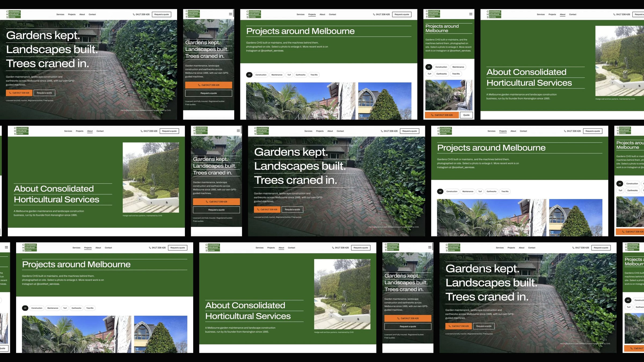Open palm garden photo in top-row desktop Projects mockup
The width and height of the screenshot is (644, 362).
[301, 101]
